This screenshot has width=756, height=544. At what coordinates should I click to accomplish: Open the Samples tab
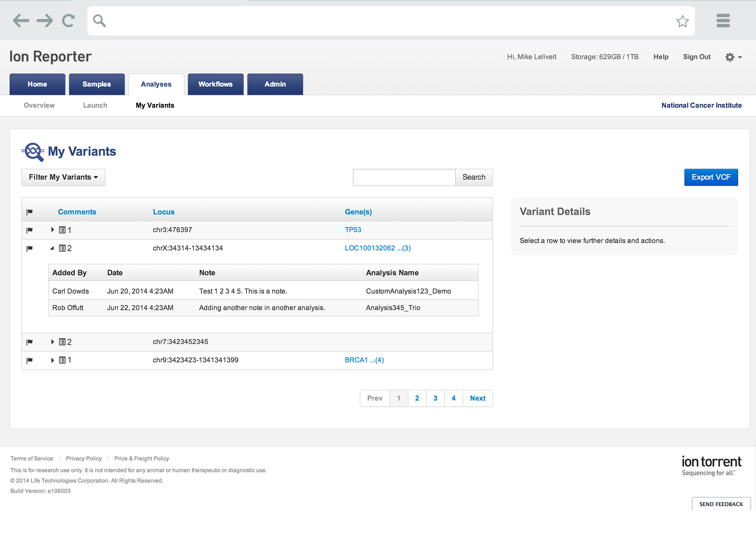click(97, 84)
